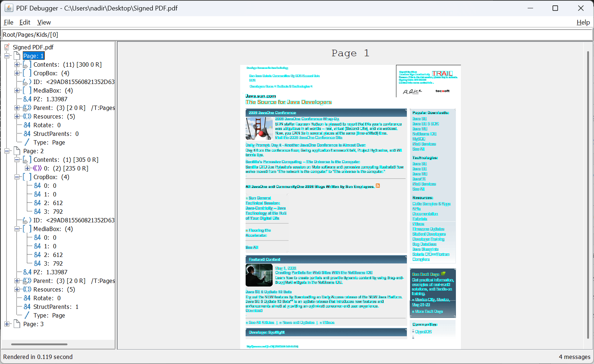594x364 pixels.
Task: Click the page view vertical scrollbar
Action: pyautogui.click(x=588, y=195)
